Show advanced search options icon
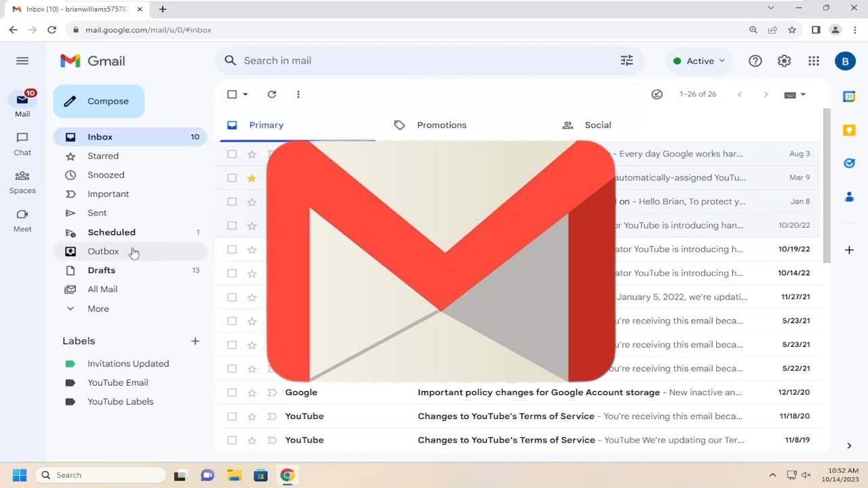868x488 pixels. tap(627, 61)
